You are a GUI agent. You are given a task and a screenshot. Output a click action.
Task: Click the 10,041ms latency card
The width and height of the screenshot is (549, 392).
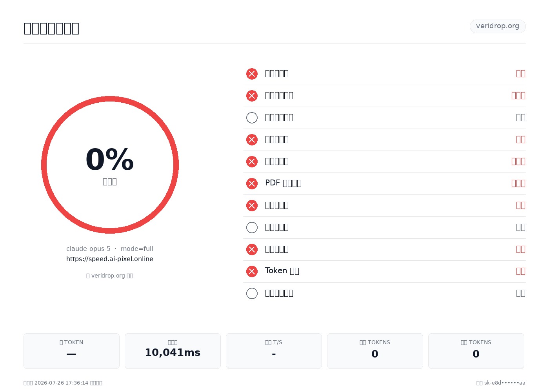pos(173,351)
